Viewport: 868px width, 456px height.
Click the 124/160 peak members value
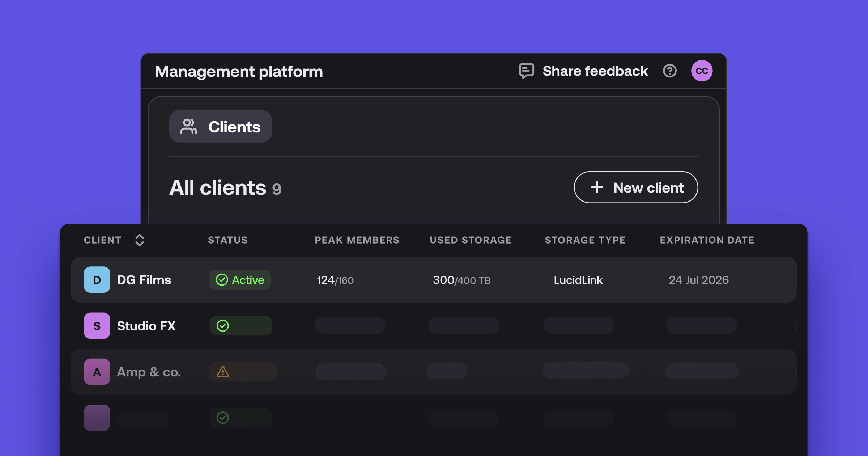click(x=335, y=280)
